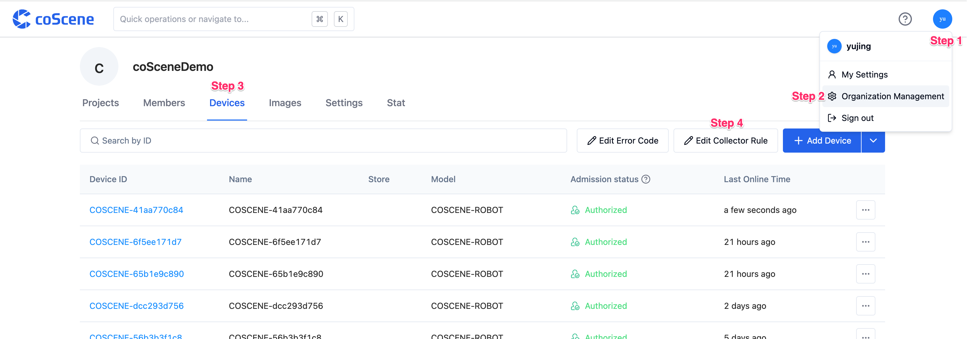This screenshot has width=980, height=339.
Task: Click the Add Device dropdown arrow expander
Action: pyautogui.click(x=874, y=140)
